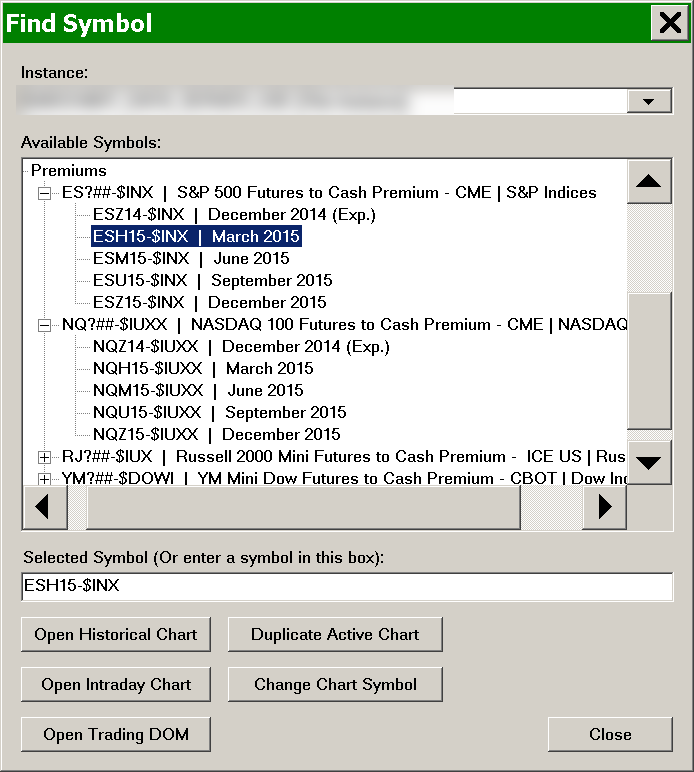
Task: Click Open Intraday Chart button
Action: 116,684
